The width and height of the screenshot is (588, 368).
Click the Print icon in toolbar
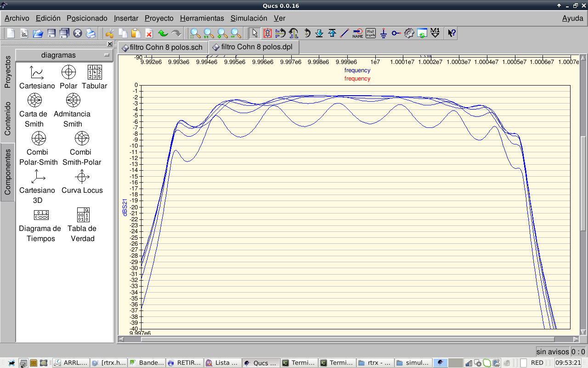pyautogui.click(x=90, y=33)
